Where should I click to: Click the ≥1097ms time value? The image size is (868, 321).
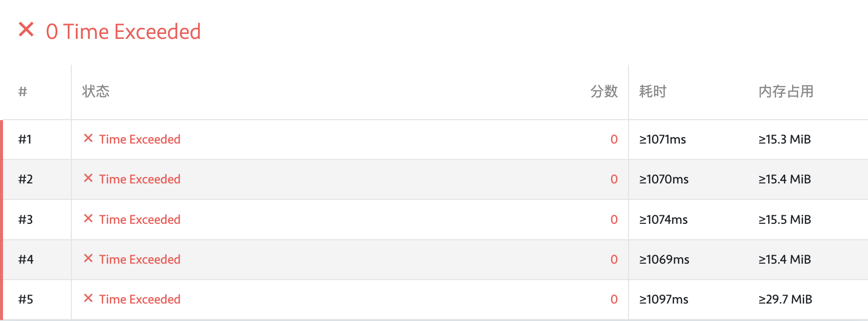point(664,299)
